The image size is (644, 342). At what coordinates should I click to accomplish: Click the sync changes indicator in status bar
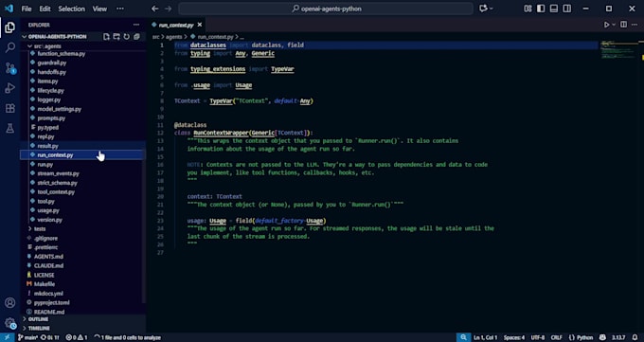(49, 337)
